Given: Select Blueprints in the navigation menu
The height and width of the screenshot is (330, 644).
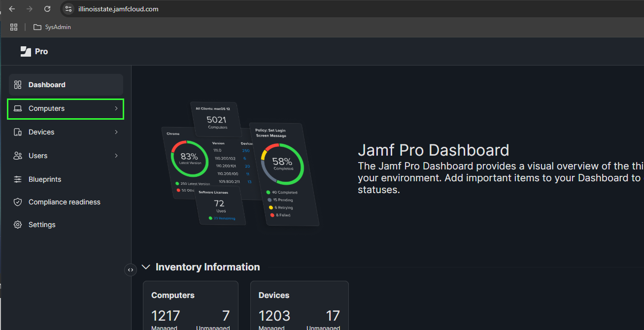Looking at the screenshot, I should (x=45, y=179).
